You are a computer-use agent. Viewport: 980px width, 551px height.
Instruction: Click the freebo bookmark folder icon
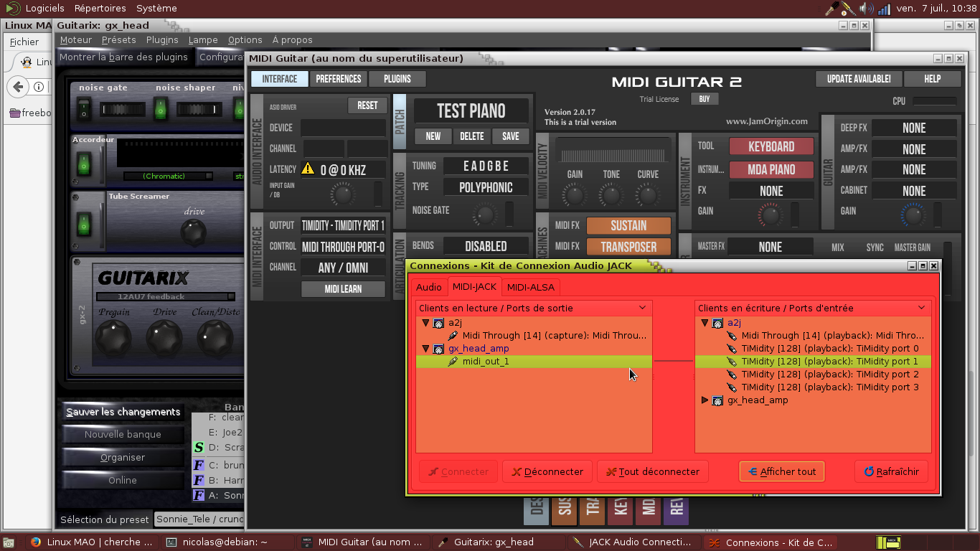click(x=14, y=113)
